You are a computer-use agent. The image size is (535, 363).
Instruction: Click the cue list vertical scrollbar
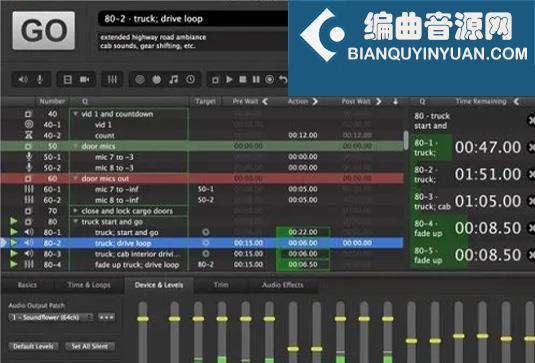pos(406,140)
